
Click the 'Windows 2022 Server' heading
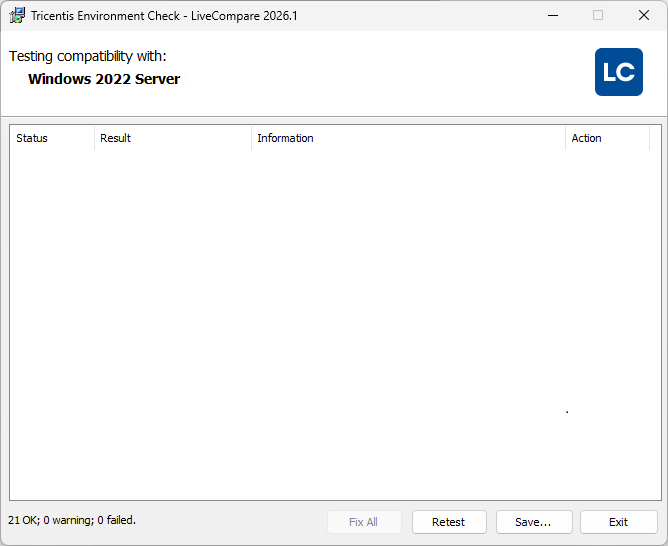(104, 79)
